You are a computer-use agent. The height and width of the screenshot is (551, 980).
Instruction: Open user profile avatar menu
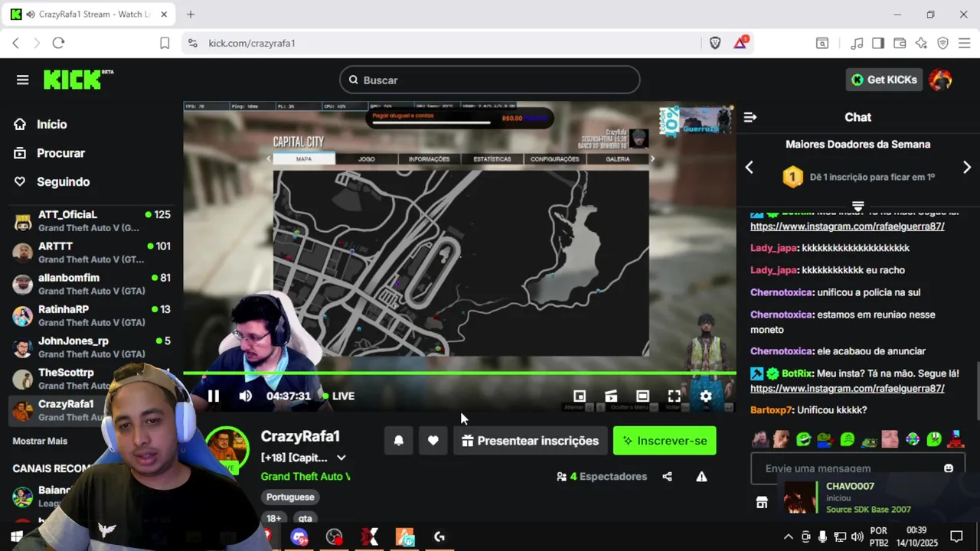click(940, 80)
